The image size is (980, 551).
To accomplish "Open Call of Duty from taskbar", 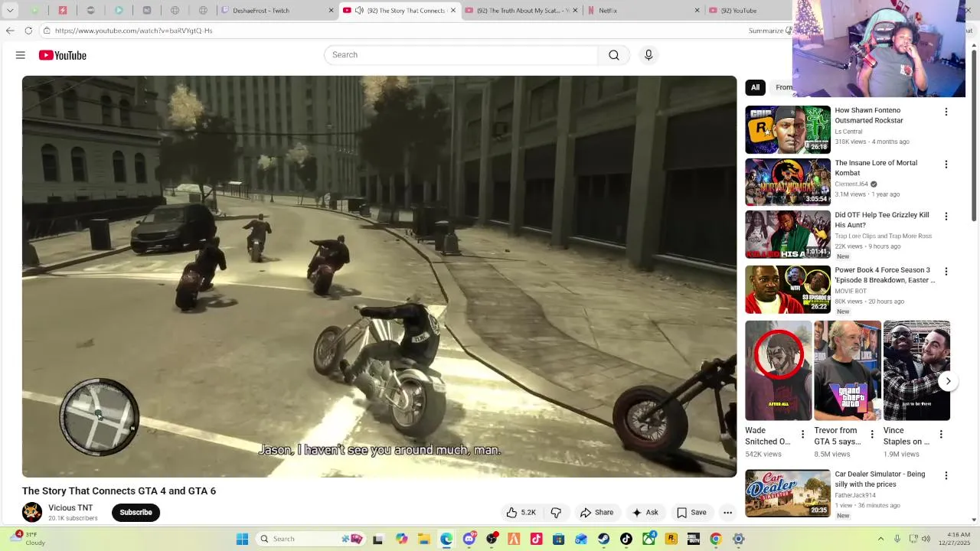I will pos(693,539).
